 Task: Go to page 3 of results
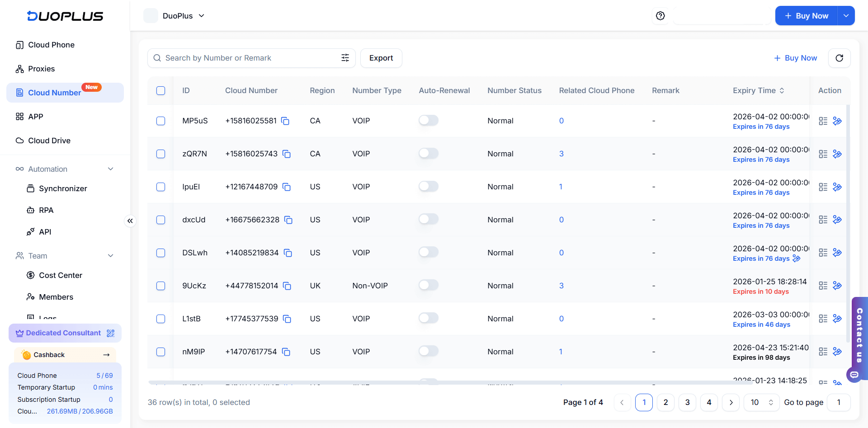pyautogui.click(x=687, y=402)
